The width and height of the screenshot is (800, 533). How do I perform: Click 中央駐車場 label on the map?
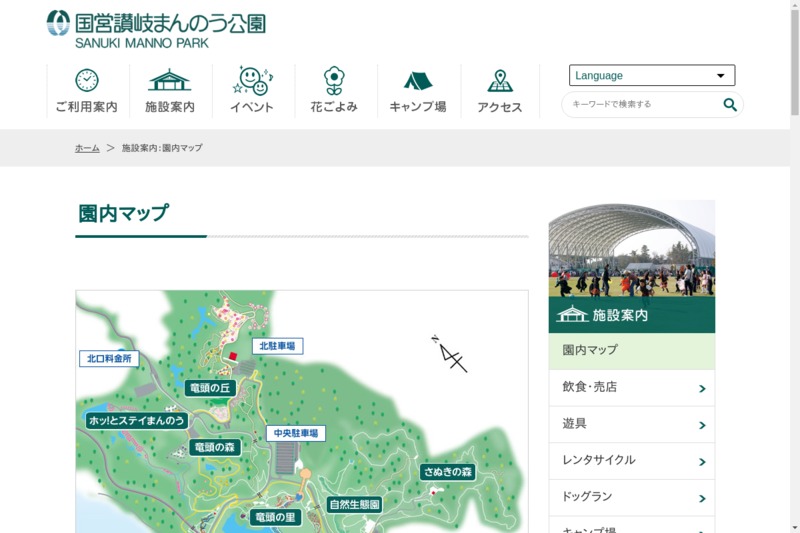296,434
